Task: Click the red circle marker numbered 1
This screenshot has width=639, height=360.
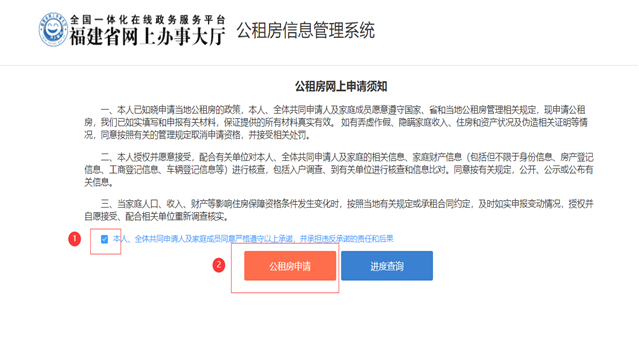Action: pyautogui.click(x=75, y=239)
